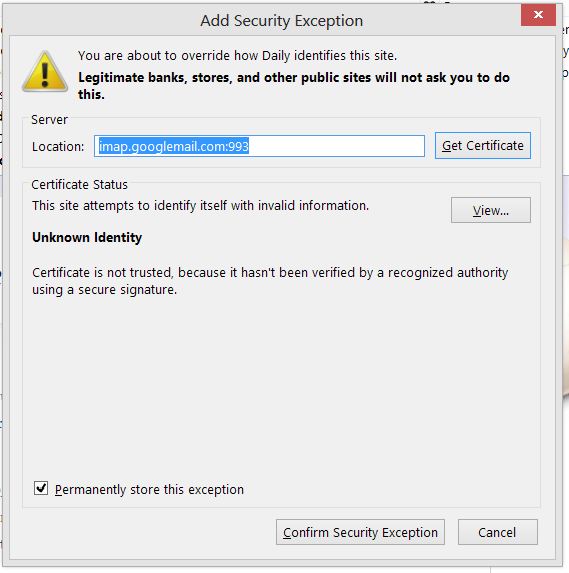Open certificate details with View button

[x=491, y=210]
